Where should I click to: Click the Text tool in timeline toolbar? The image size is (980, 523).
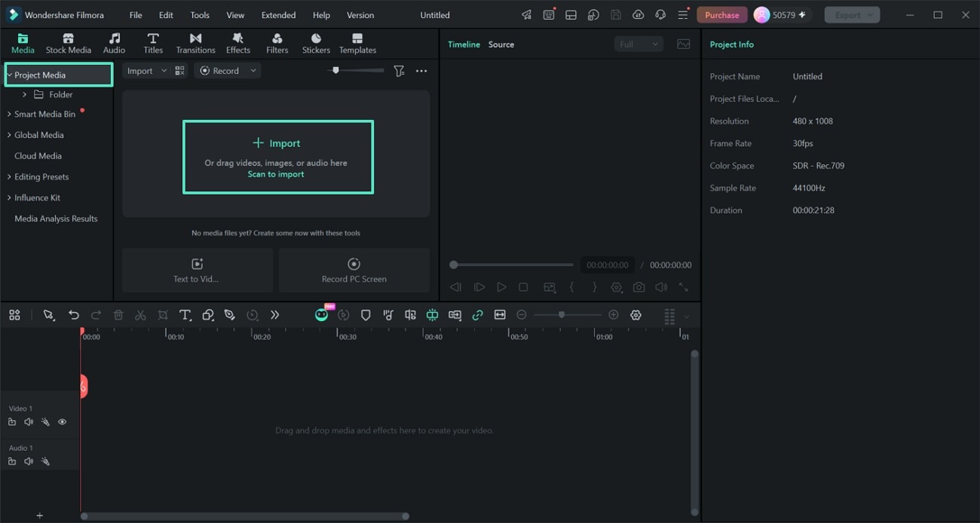point(185,315)
